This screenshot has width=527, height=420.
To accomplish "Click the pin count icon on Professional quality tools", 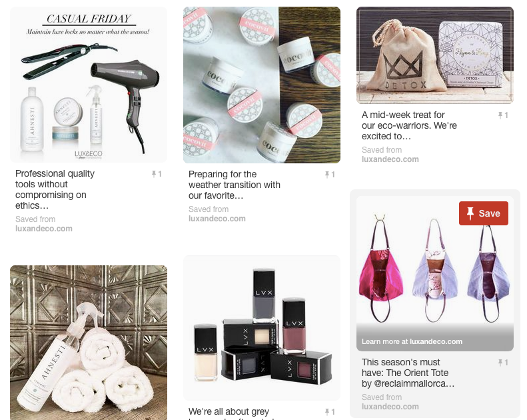I will [157, 174].
